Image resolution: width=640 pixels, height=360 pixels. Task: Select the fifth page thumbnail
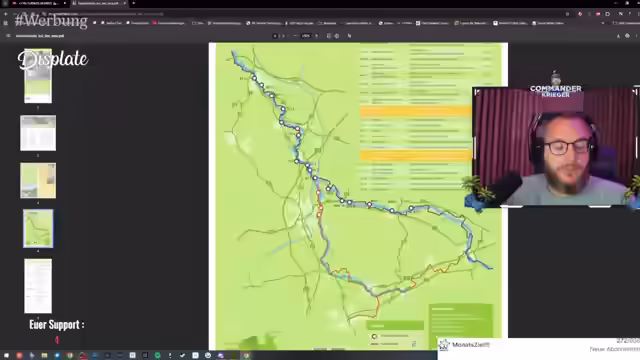(x=38, y=286)
